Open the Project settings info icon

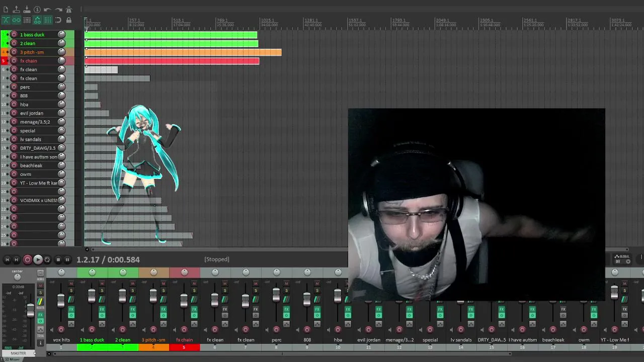(x=37, y=10)
